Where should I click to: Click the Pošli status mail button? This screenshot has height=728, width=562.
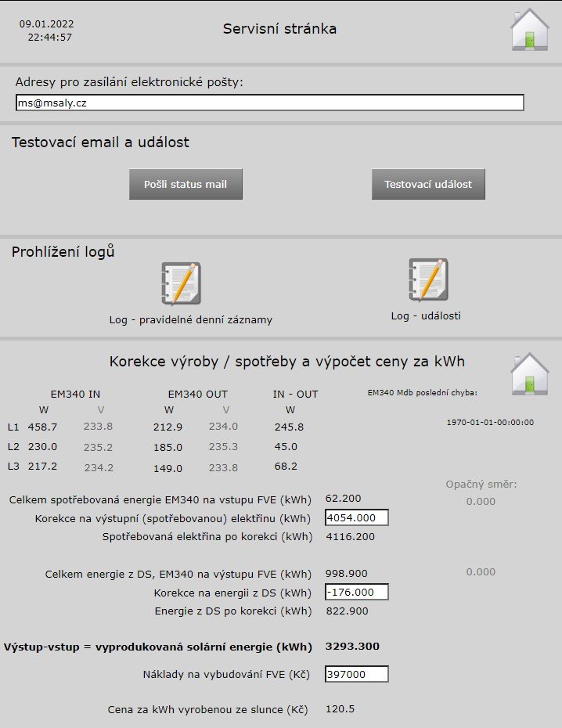(186, 184)
